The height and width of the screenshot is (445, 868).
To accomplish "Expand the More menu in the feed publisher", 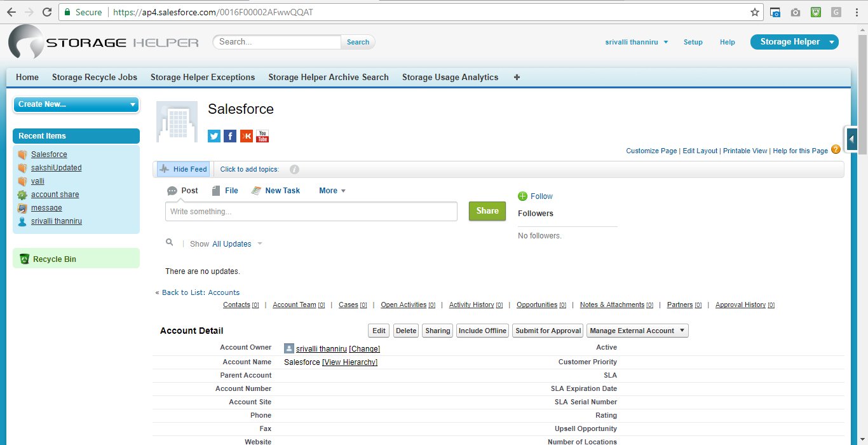I will click(332, 191).
